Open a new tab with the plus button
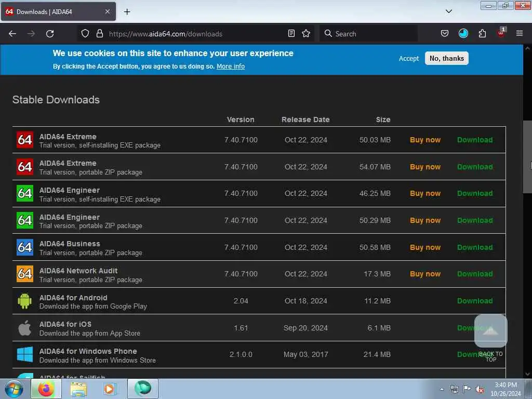 [127, 12]
